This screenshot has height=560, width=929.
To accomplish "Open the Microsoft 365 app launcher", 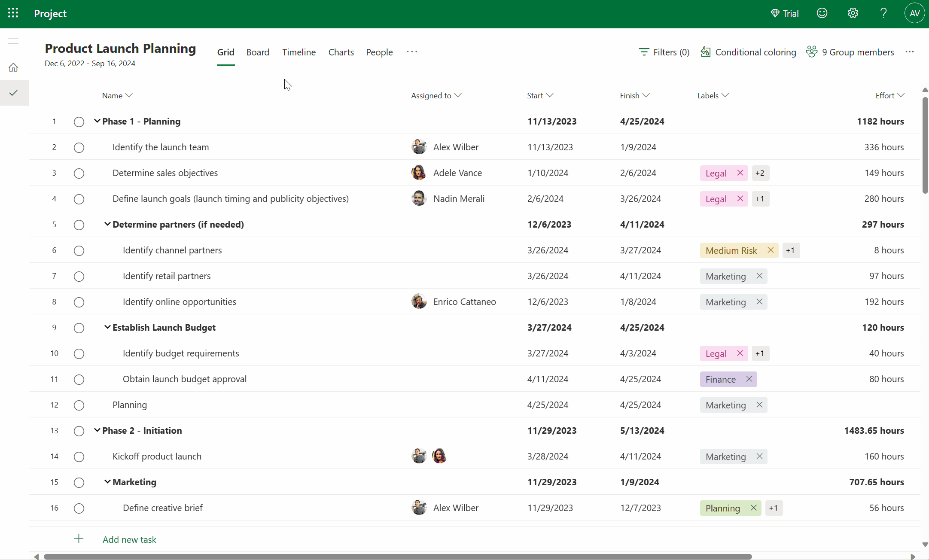I will 13,13.
